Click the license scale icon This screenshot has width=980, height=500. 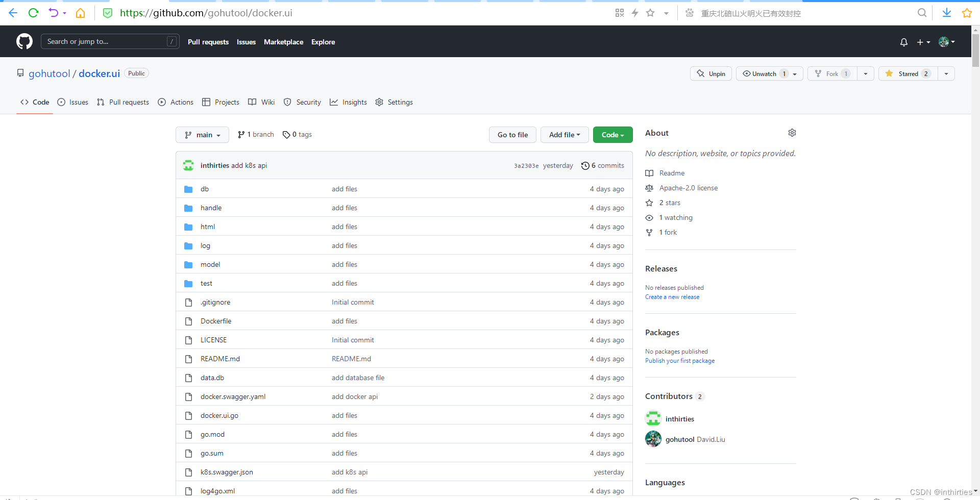pyautogui.click(x=649, y=188)
